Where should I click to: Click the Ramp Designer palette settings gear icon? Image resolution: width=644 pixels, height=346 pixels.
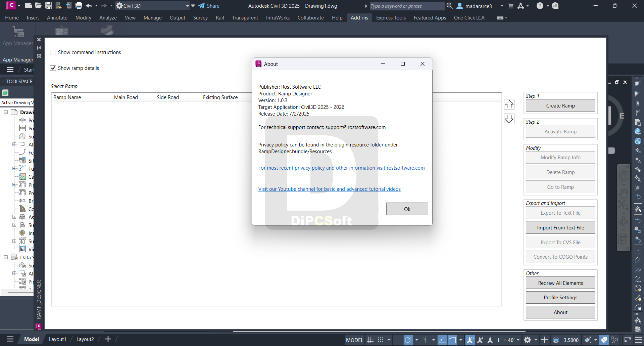click(39, 56)
